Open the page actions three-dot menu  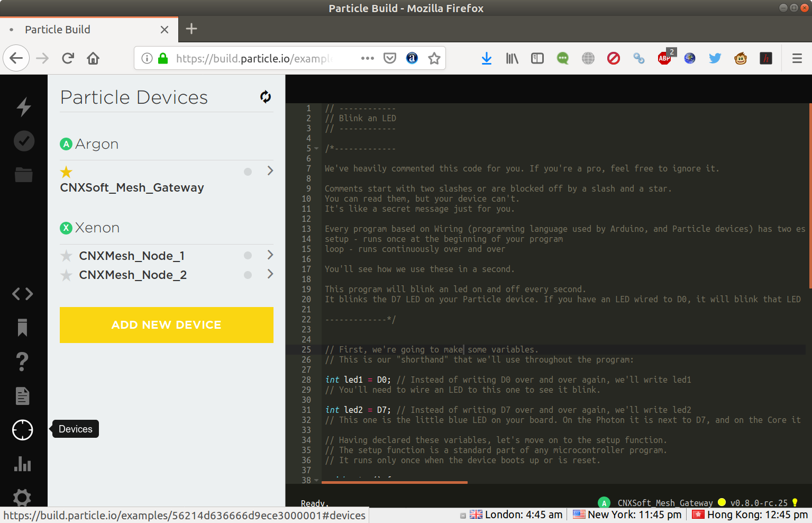coord(368,58)
